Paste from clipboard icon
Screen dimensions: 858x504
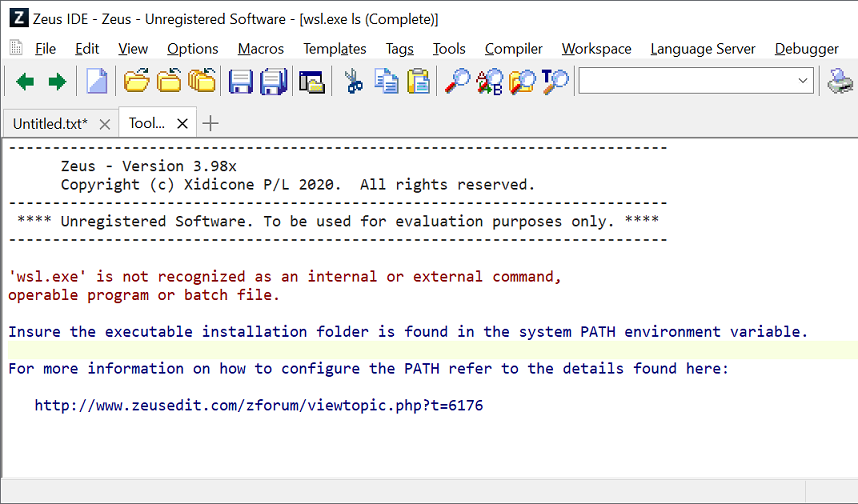(x=419, y=81)
